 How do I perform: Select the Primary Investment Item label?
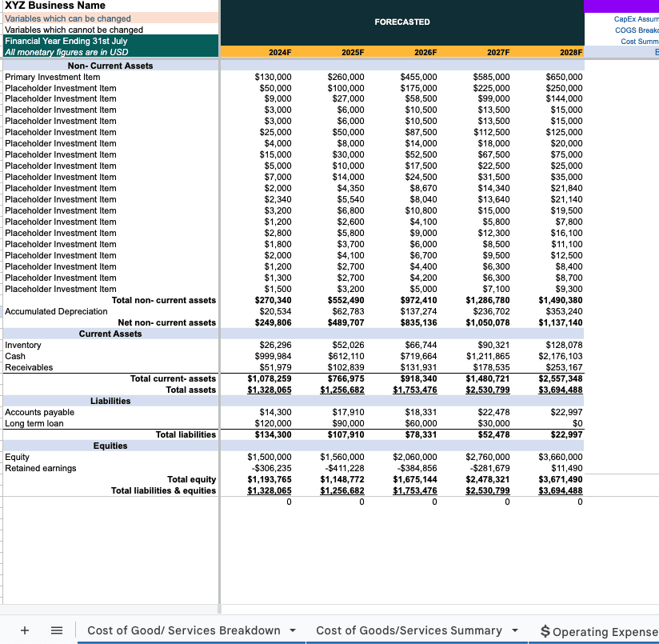(x=53, y=77)
